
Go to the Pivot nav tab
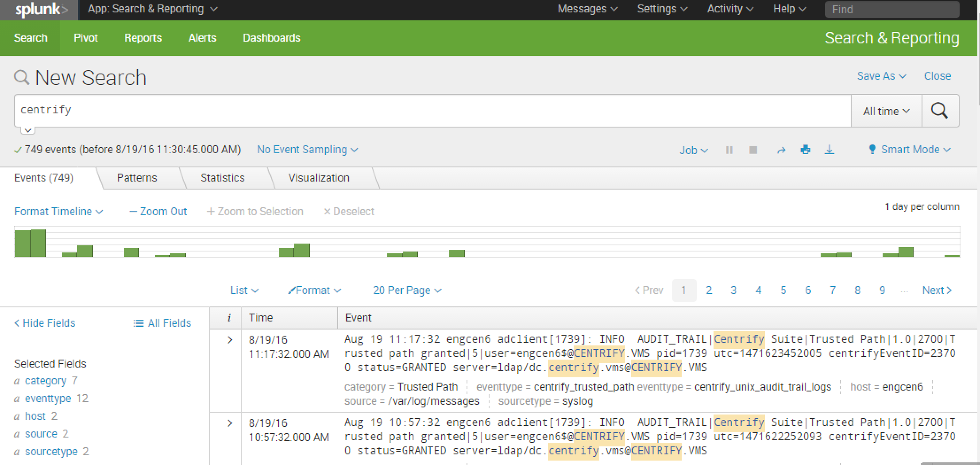85,38
